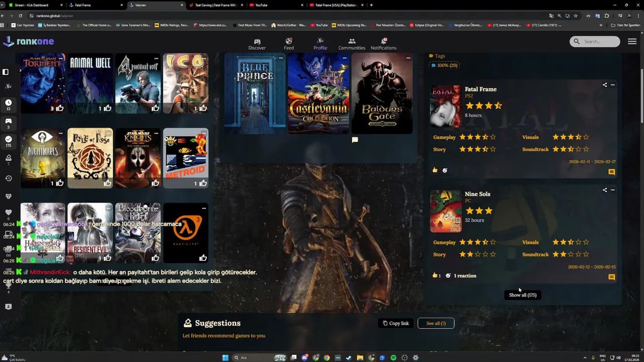Open the Nine Sols review title
Screen dimensions: 644x362
477,194
